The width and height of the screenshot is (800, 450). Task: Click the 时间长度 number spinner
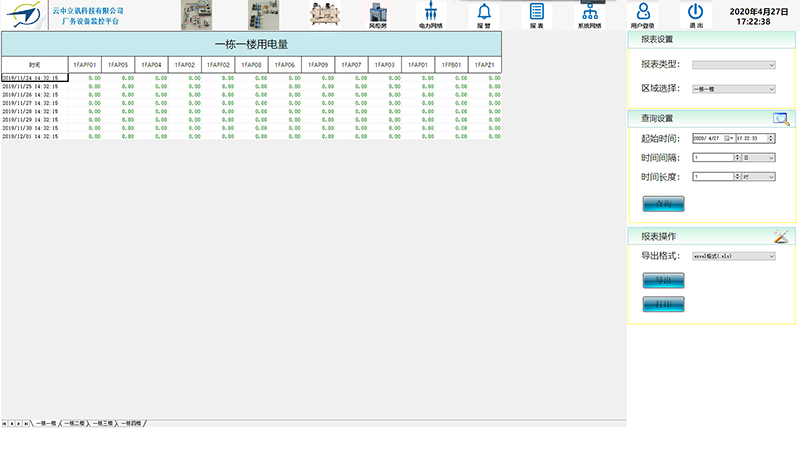[x=714, y=177]
